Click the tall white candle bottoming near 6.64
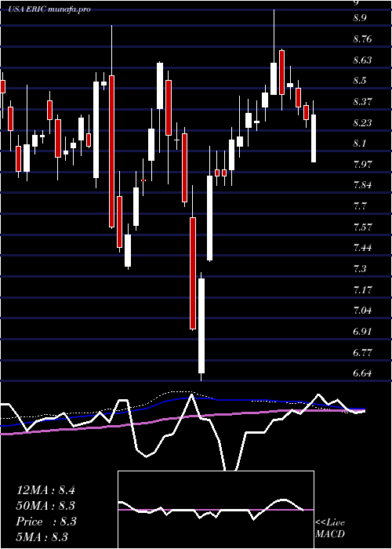Image resolution: width=392 pixels, height=549 pixels. tap(201, 325)
